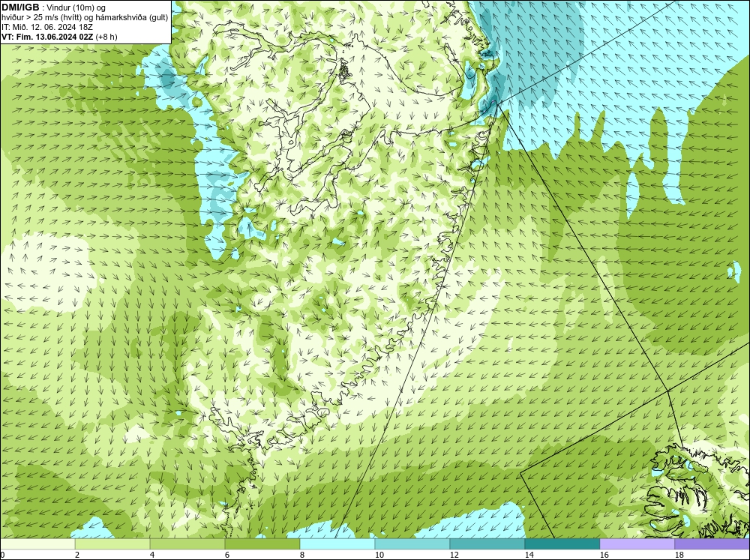Click the "8" scale label
750x560 pixels.
[x=302, y=555]
